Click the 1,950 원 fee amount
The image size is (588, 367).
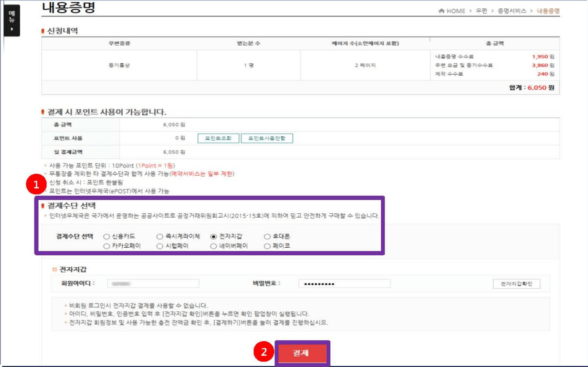click(543, 57)
